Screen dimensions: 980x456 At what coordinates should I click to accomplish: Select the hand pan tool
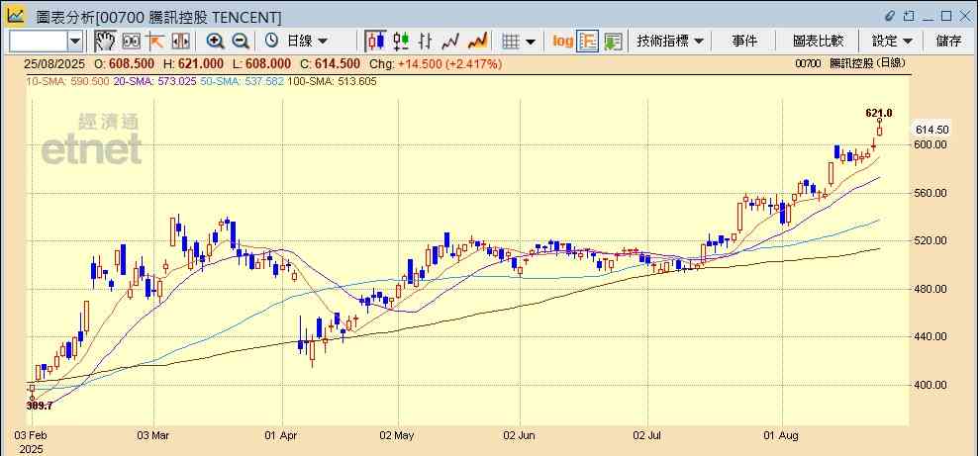tap(105, 42)
